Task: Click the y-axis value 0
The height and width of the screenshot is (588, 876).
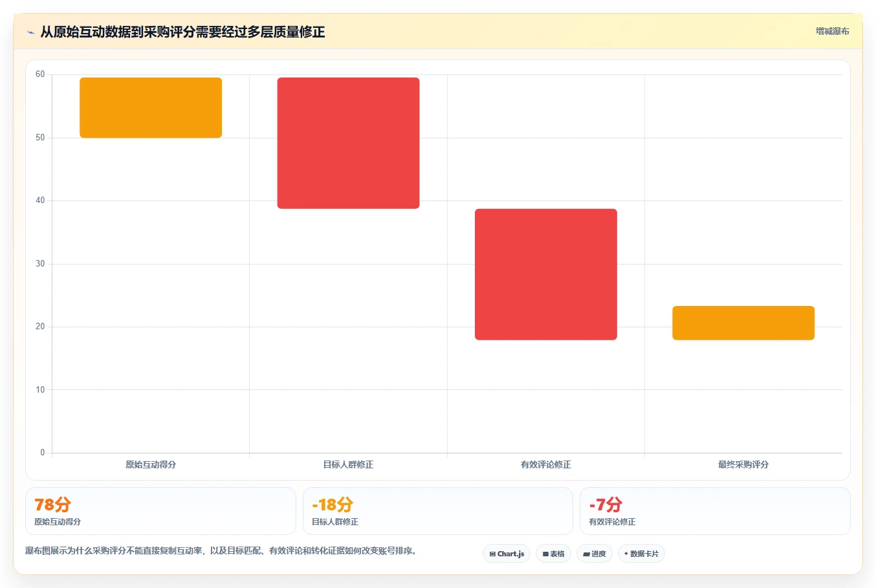Action: click(x=43, y=453)
